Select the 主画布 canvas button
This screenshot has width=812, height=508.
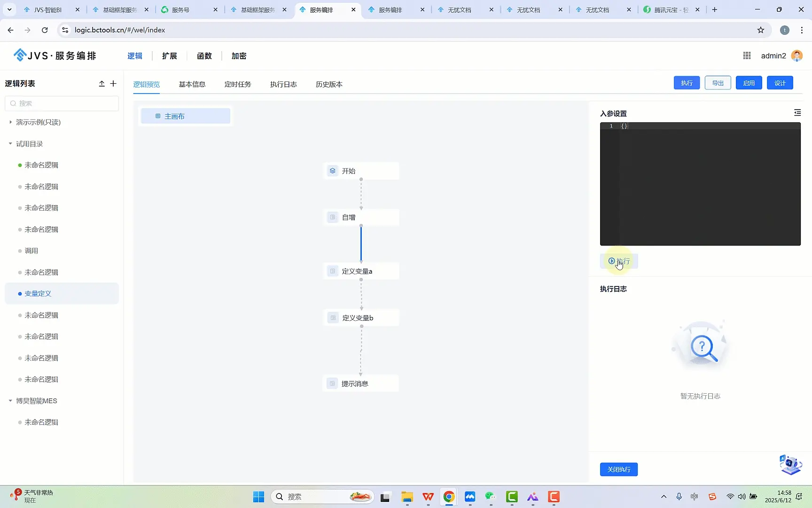pos(185,116)
